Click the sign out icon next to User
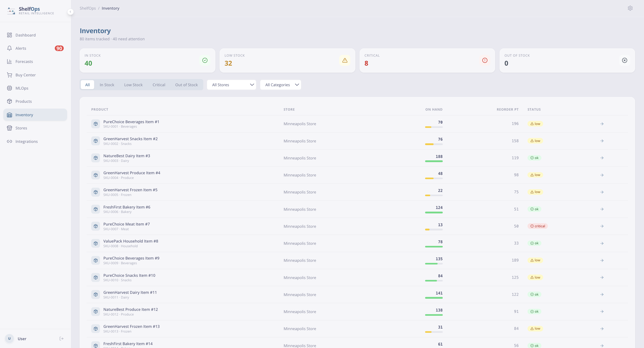This screenshot has width=644, height=348. click(61, 339)
